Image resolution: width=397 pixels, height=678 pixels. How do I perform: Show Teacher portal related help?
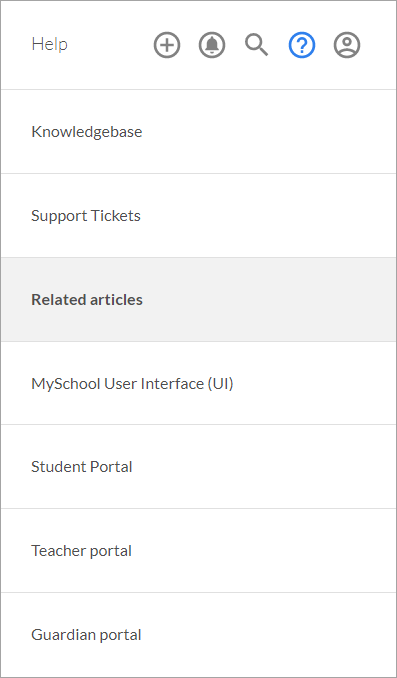tap(198, 550)
